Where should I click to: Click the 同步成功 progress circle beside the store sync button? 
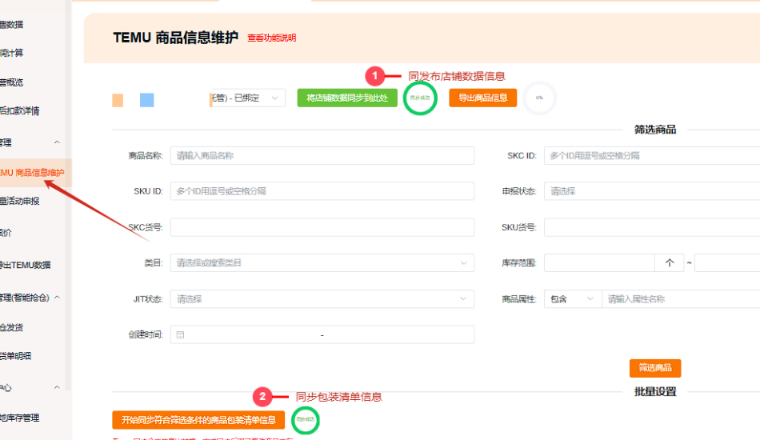pos(420,98)
